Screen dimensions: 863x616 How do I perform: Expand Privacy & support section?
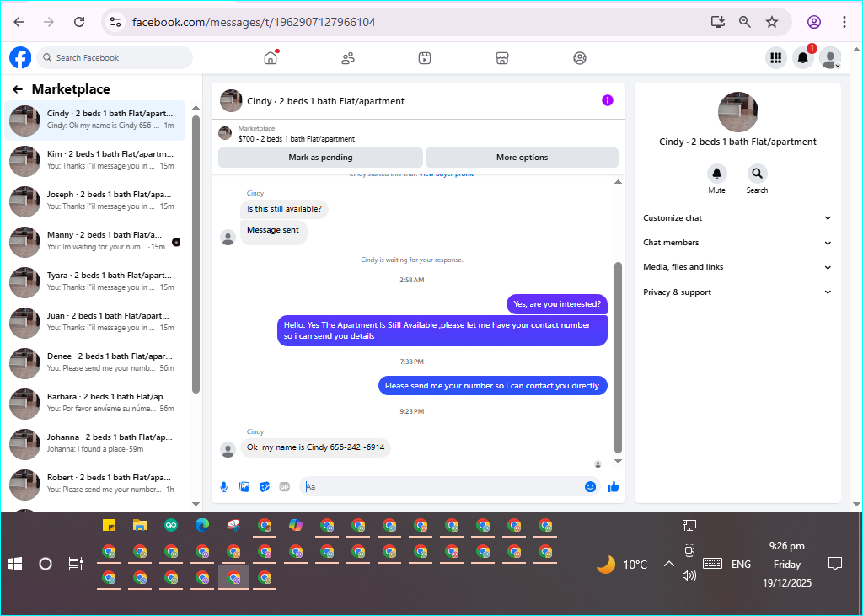[737, 292]
